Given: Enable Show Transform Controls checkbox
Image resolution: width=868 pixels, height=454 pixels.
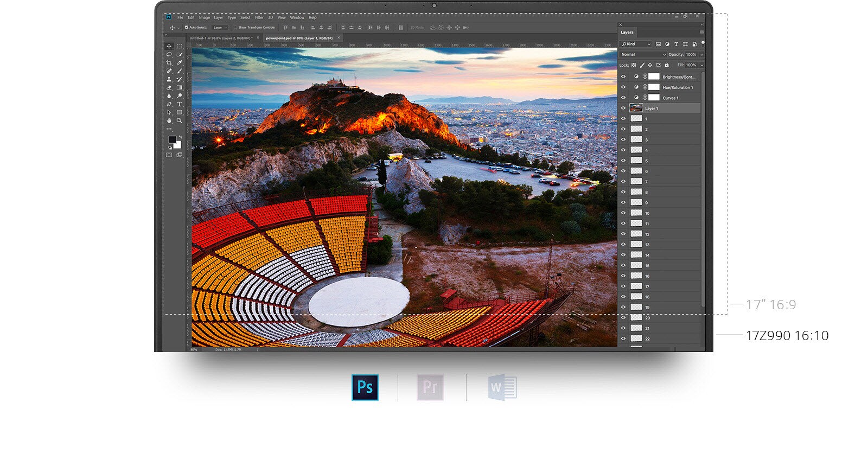Looking at the screenshot, I should (x=235, y=27).
